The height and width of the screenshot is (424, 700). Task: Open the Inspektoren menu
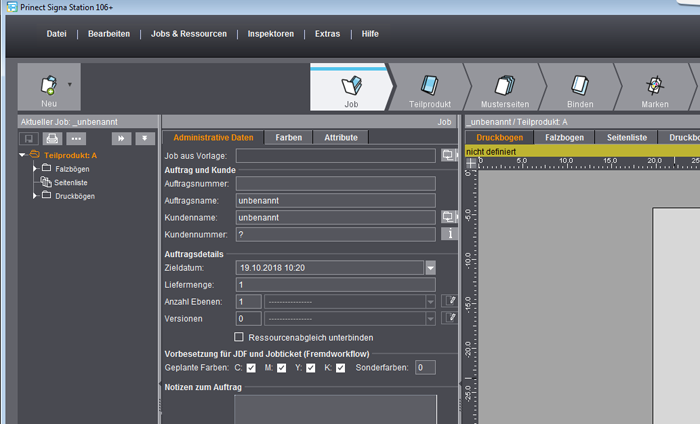tap(271, 34)
